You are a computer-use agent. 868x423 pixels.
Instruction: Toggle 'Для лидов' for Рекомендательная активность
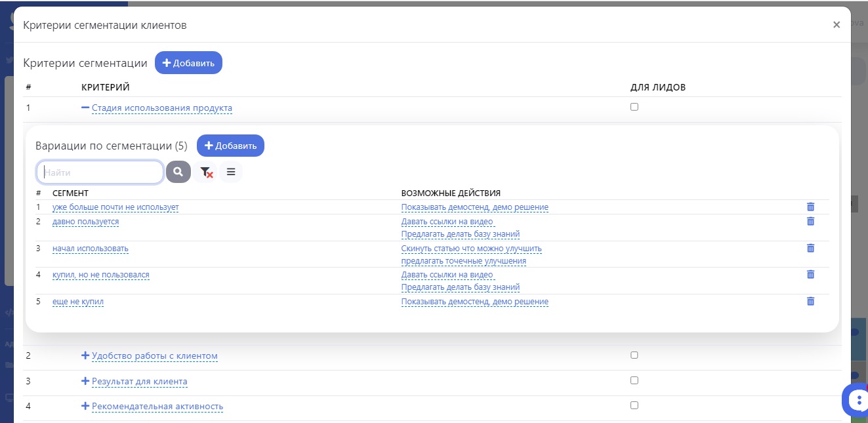point(634,405)
